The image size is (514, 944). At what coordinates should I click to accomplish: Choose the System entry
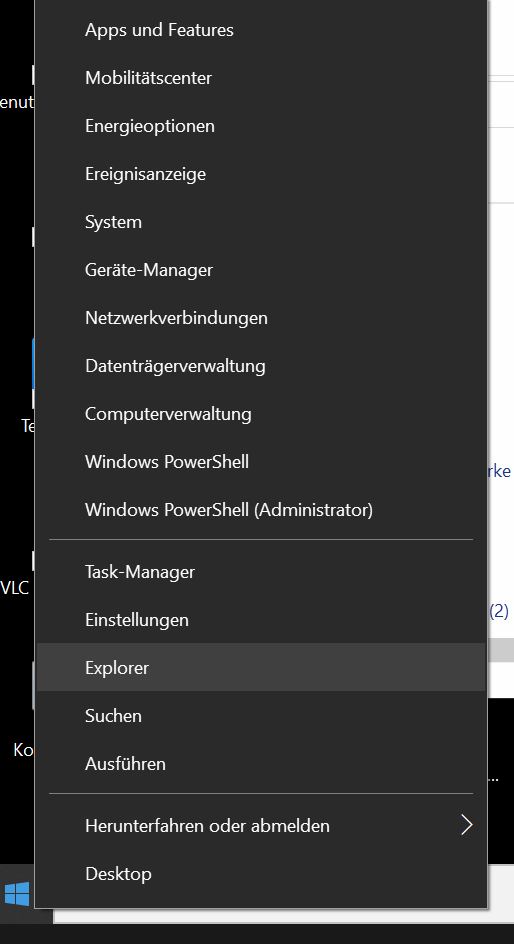(261, 222)
